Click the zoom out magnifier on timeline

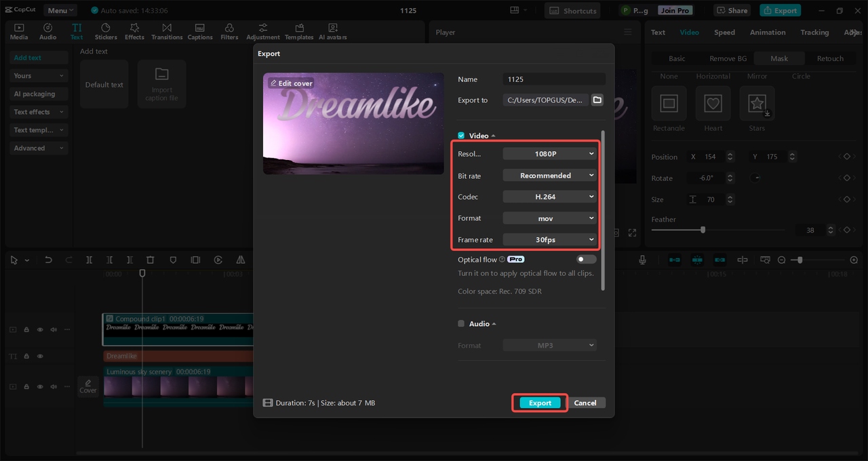pyautogui.click(x=781, y=260)
